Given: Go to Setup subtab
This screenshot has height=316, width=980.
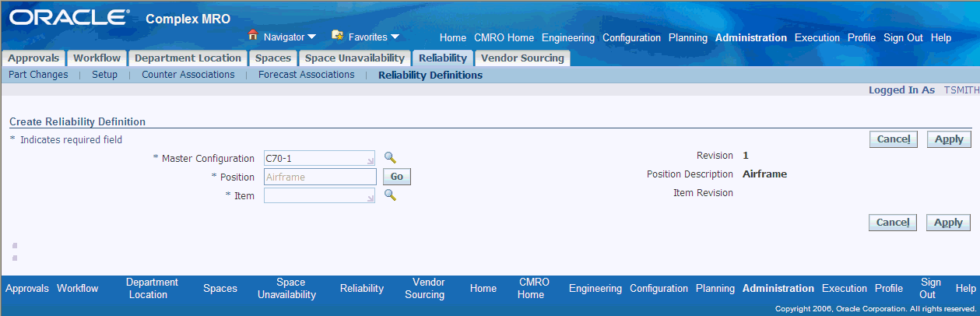Looking at the screenshot, I should point(104,75).
